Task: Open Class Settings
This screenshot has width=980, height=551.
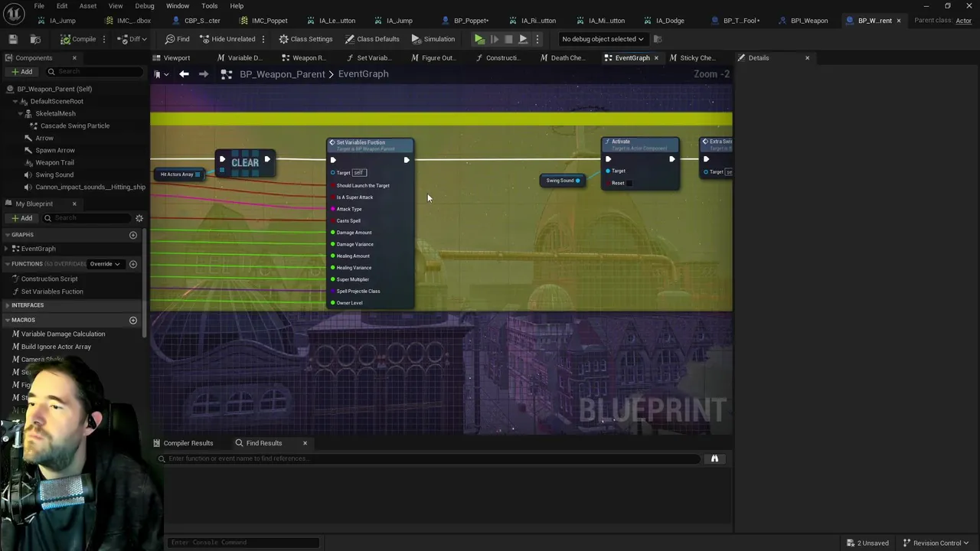Action: [305, 39]
